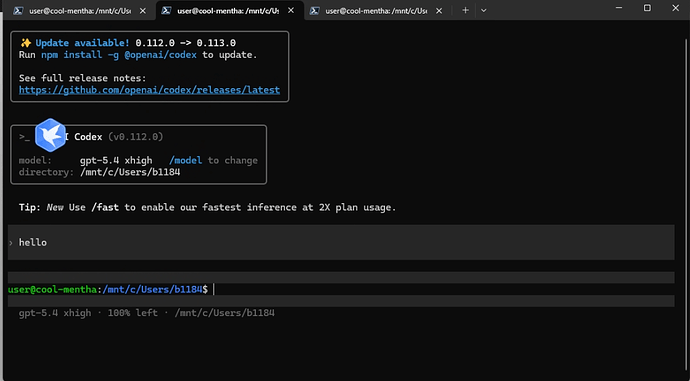Screen dimensions: 690x381
Task: Click the 'Update available!' heading text
Action: 82,43
